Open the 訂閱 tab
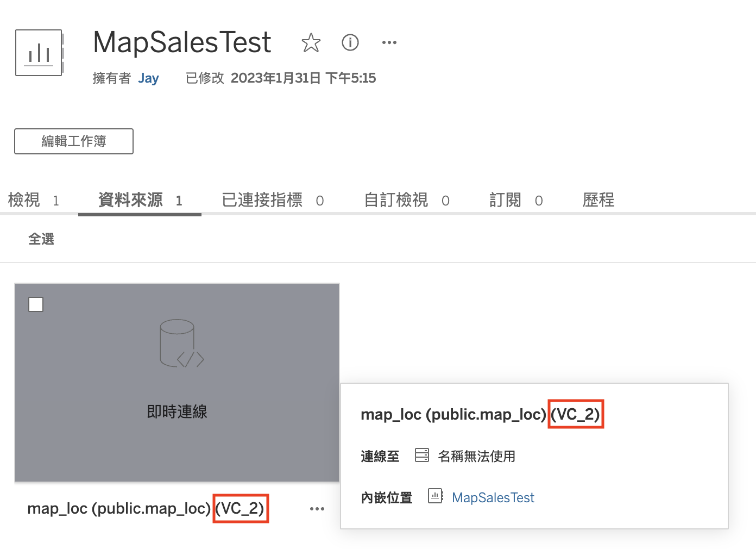The width and height of the screenshot is (756, 549). 516,200
